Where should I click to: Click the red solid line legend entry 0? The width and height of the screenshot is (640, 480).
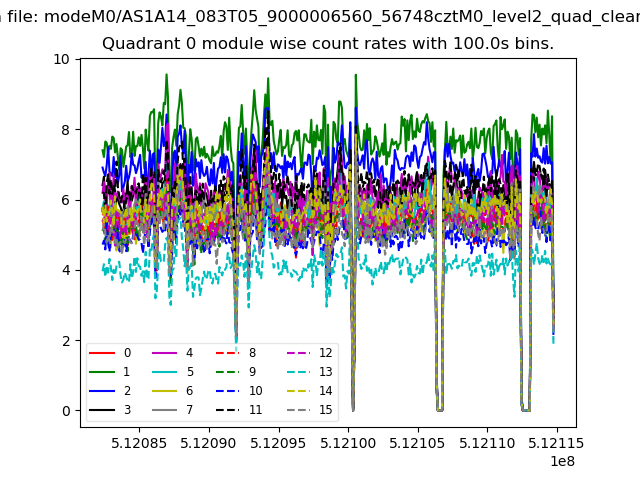pos(102,353)
